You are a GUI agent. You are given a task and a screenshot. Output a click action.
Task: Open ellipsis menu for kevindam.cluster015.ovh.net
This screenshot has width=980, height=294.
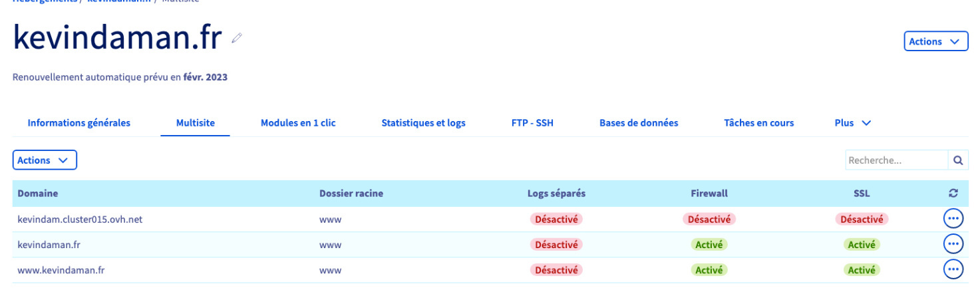pyautogui.click(x=953, y=219)
